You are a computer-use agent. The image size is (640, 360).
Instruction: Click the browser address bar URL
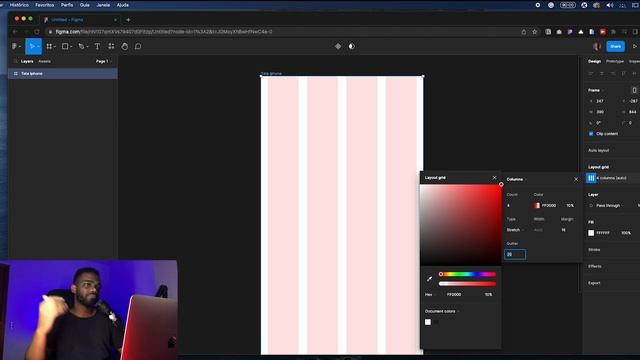pos(164,32)
